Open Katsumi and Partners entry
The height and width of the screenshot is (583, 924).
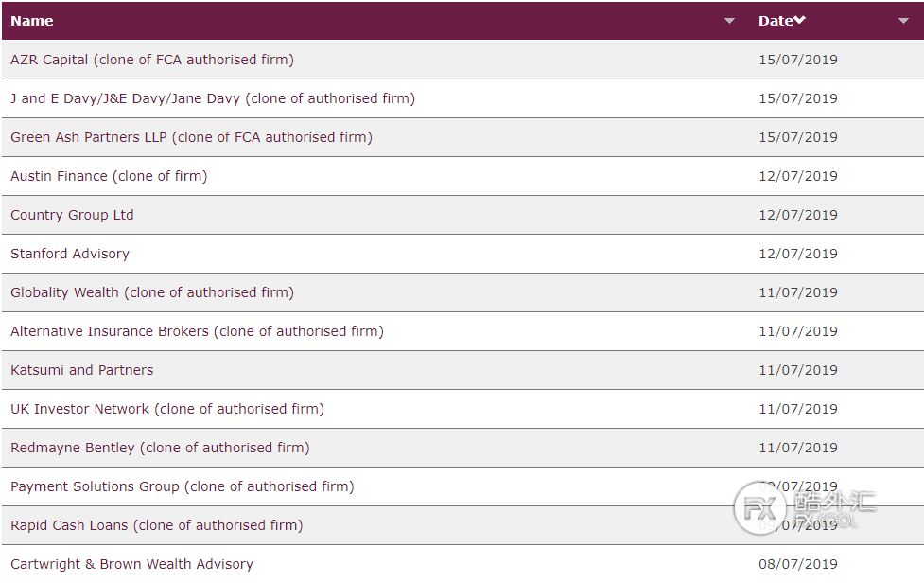(x=82, y=370)
